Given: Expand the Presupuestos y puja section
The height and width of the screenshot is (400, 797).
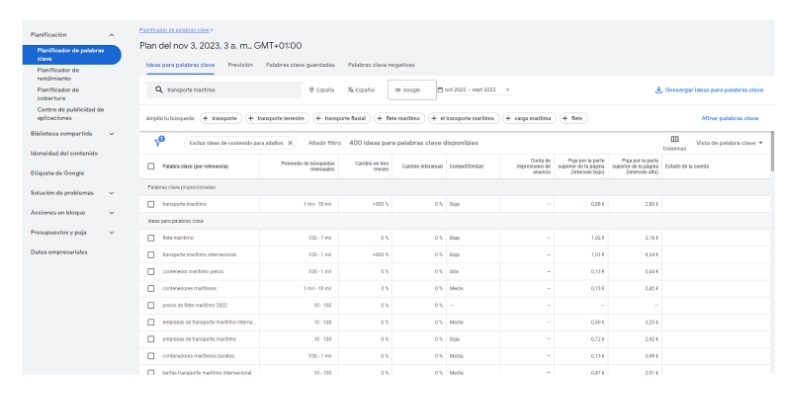Looking at the screenshot, I should click(111, 232).
